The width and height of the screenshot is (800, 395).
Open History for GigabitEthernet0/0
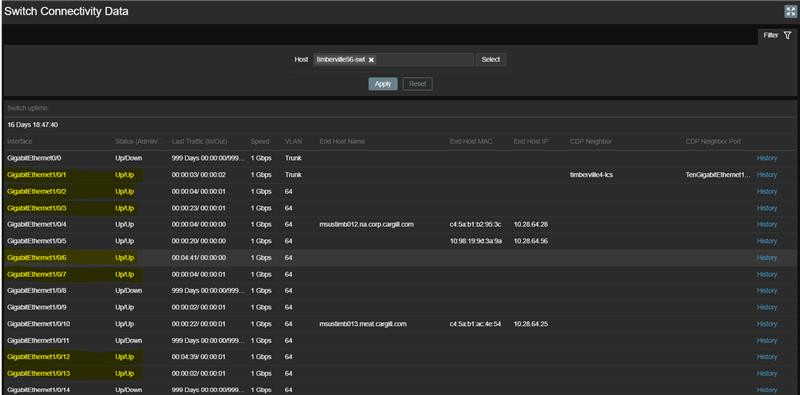coord(767,158)
